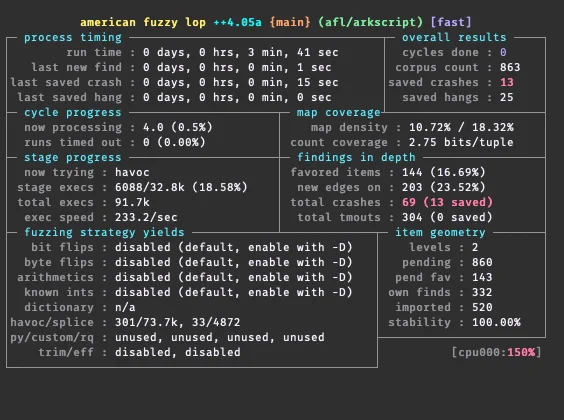Click the byte flips disabled value
The width and height of the screenshot is (564, 420).
pyautogui.click(x=234, y=262)
